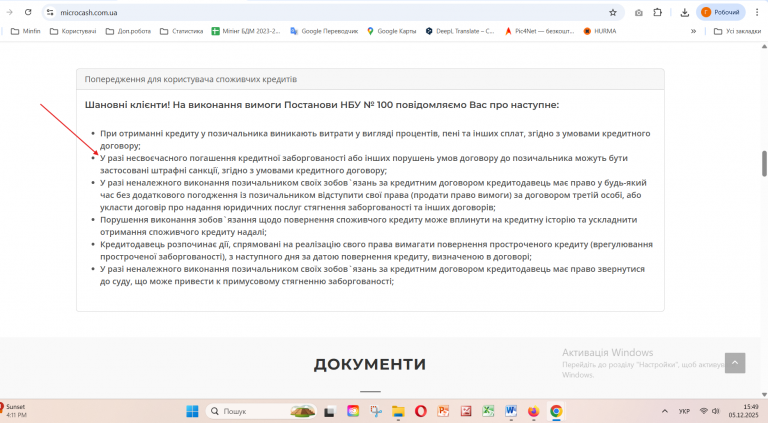Reload the current page
The height and width of the screenshot is (423, 768).
28,12
